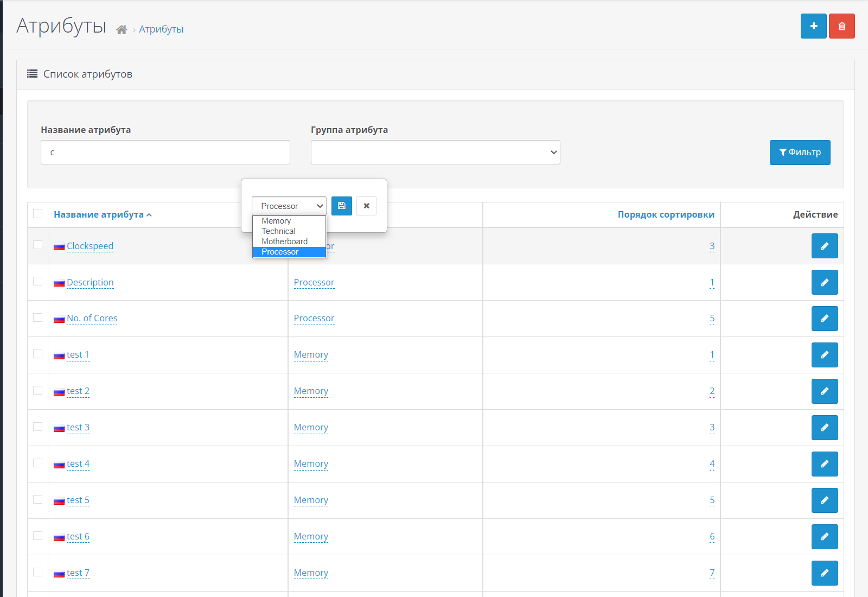
Task: Check the test 5 row checkbox
Action: tap(37, 499)
